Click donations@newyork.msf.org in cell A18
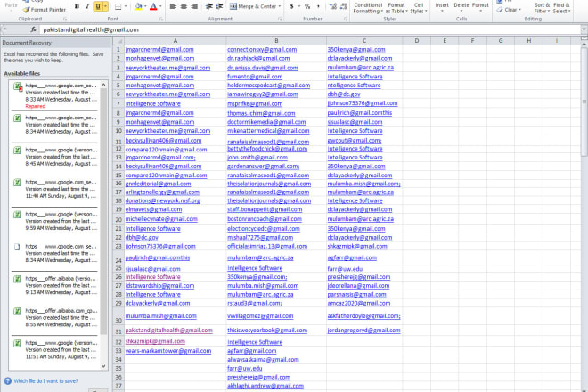This screenshot has width=588, height=392. tap(162, 200)
